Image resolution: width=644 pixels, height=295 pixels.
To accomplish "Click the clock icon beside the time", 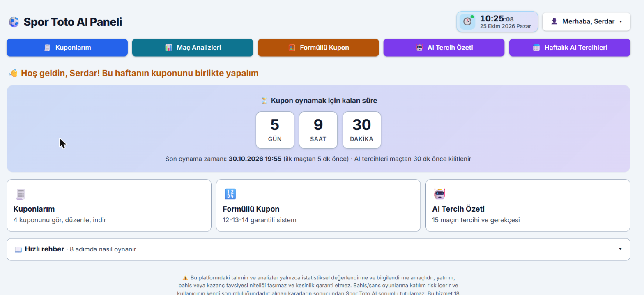I will 467,21.
